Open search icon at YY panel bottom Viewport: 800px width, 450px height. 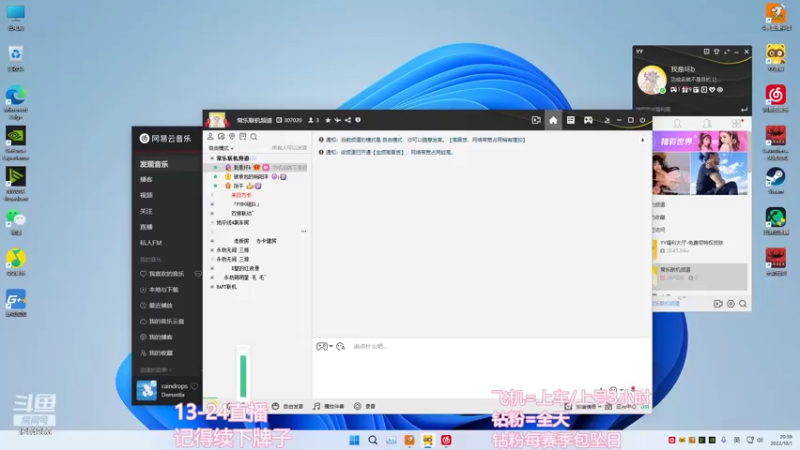[743, 304]
